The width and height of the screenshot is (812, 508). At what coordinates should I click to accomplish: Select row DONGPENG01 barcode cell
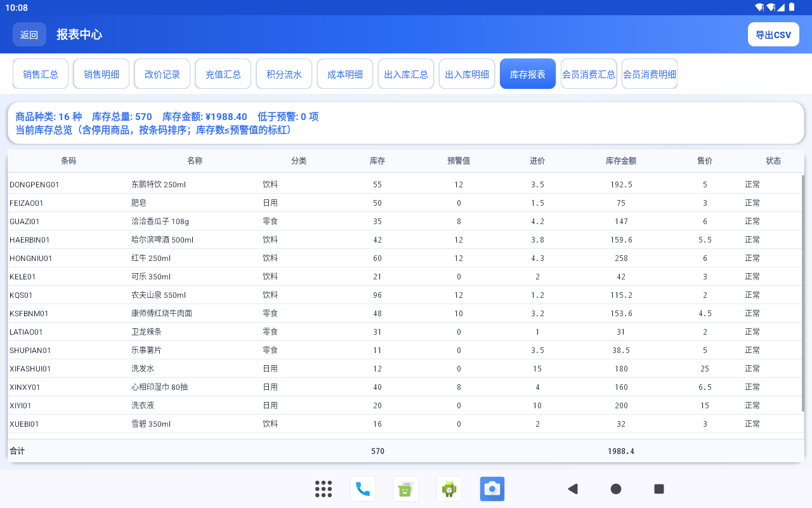coord(34,185)
